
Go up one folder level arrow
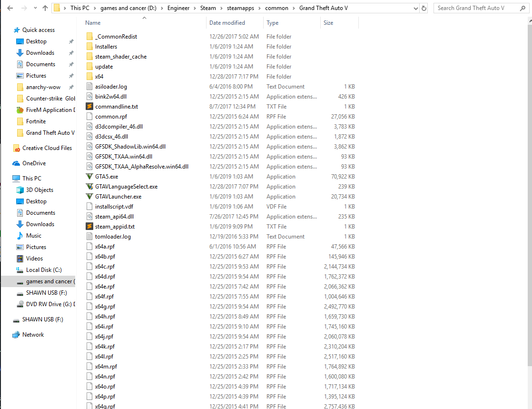[45, 8]
